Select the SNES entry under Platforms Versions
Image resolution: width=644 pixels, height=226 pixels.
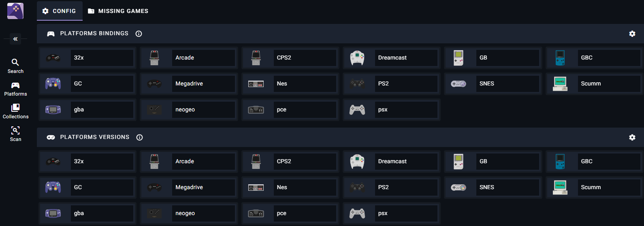[x=493, y=187]
